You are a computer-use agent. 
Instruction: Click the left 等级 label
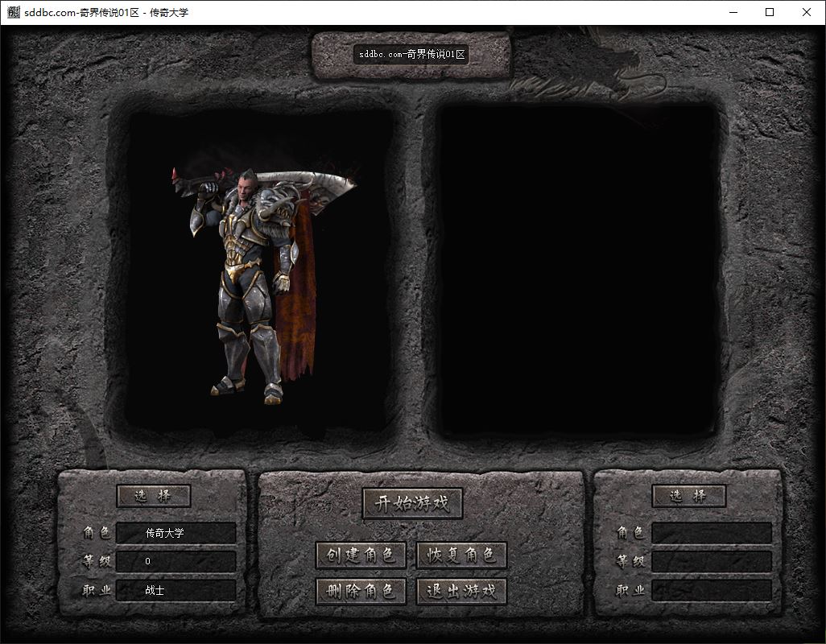click(97, 561)
